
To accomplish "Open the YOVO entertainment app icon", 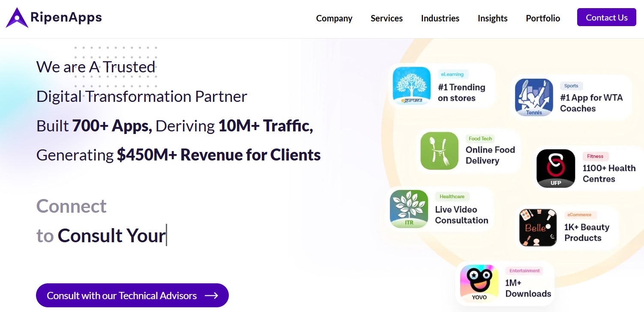I will tap(479, 282).
